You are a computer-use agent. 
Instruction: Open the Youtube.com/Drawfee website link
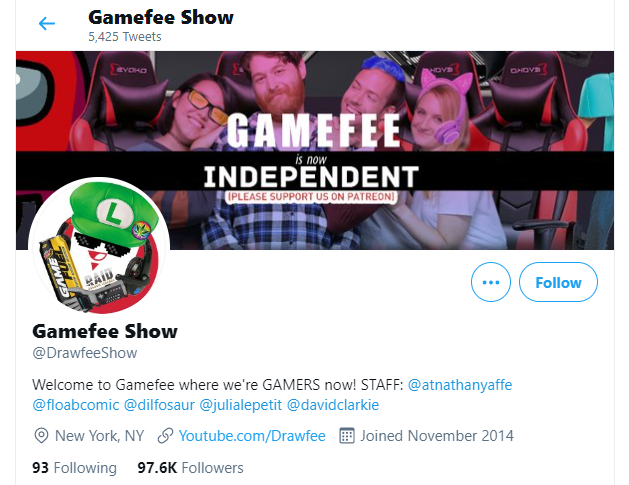tap(252, 436)
